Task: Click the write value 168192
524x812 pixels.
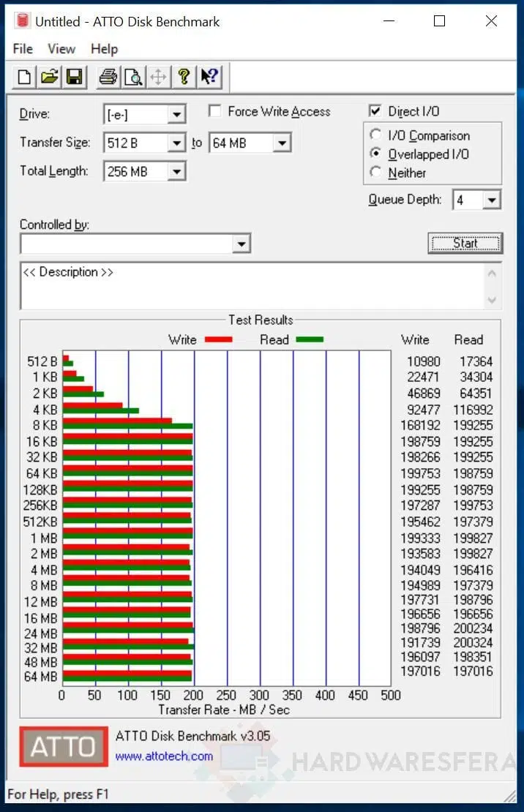Action: 420,425
